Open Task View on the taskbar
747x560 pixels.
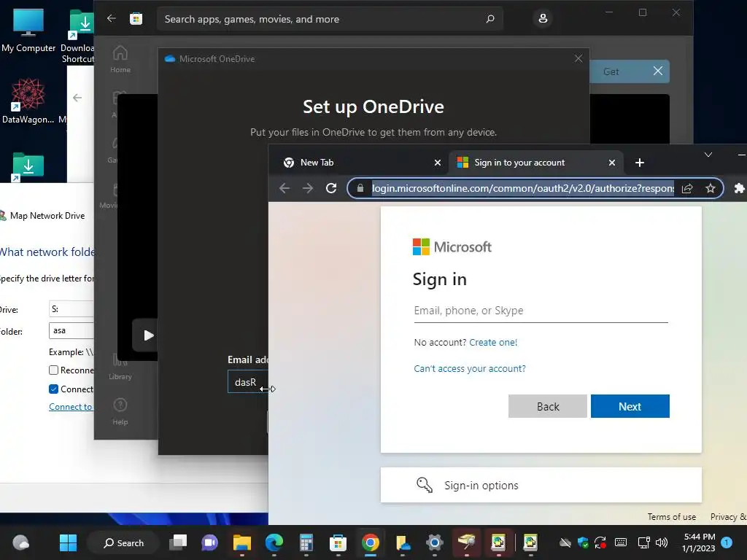click(x=178, y=542)
